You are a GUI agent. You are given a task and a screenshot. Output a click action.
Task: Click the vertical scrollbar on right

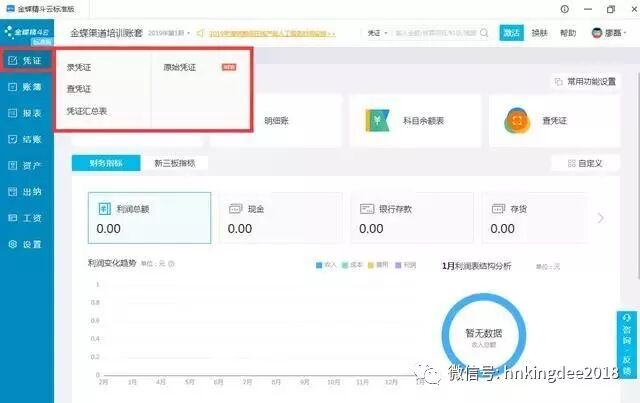pos(638,176)
